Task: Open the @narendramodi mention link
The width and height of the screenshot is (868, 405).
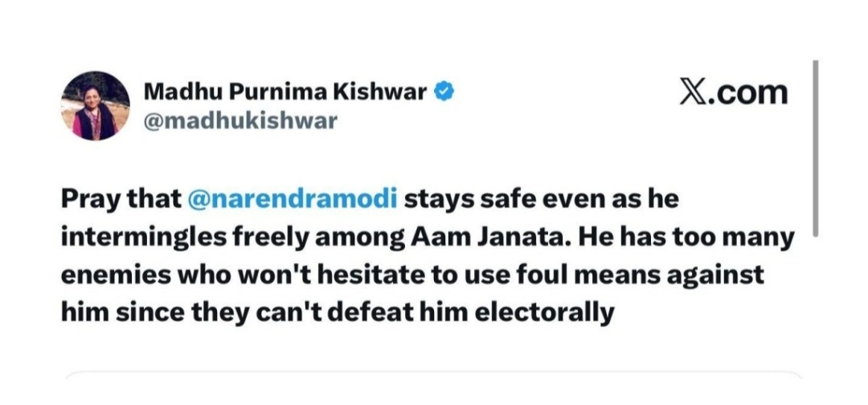Action: [293, 200]
